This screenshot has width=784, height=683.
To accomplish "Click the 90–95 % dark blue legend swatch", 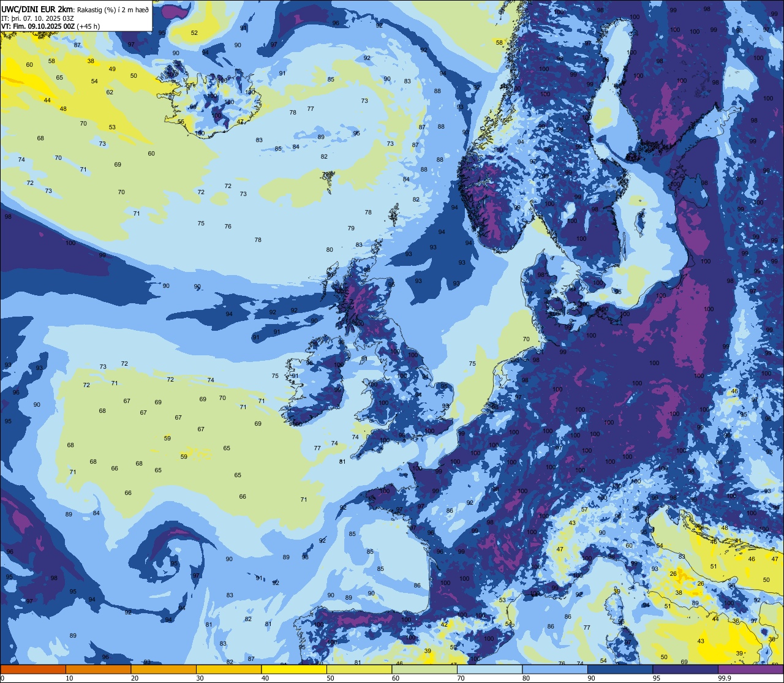I will [620, 670].
